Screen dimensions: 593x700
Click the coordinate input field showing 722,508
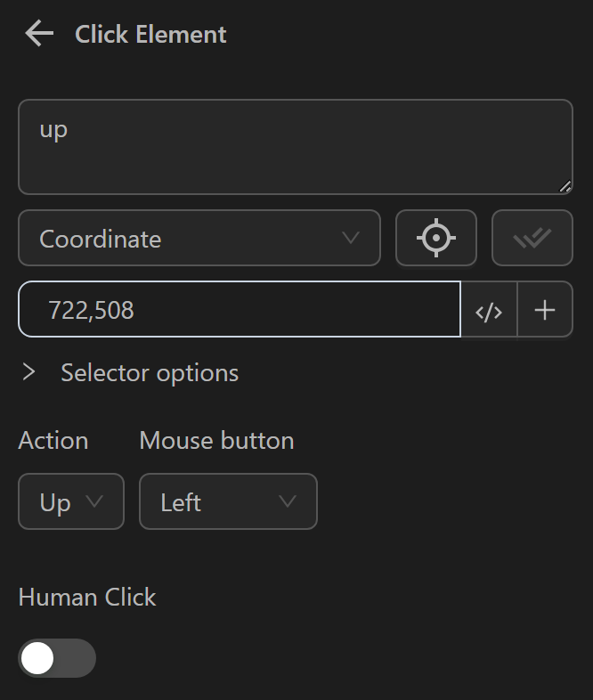pyautogui.click(x=240, y=310)
